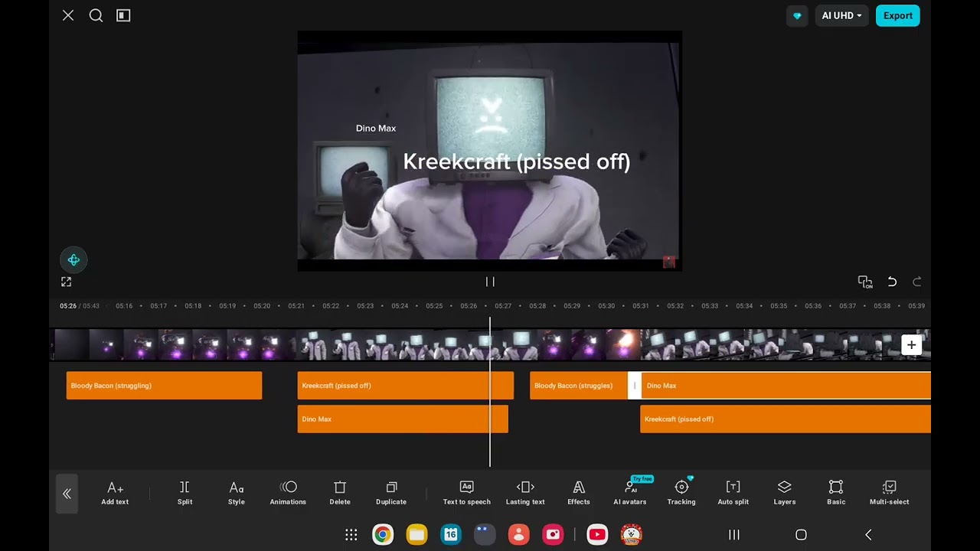This screenshot has height=551, width=980.
Task: Open the search magnifier icon
Action: pyautogui.click(x=96, y=15)
